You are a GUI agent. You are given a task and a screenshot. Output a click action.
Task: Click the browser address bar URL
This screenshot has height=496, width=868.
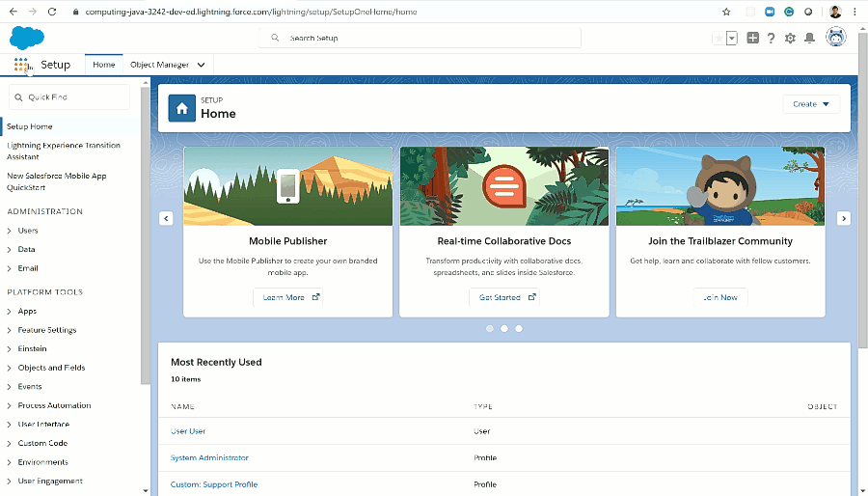[x=251, y=12]
